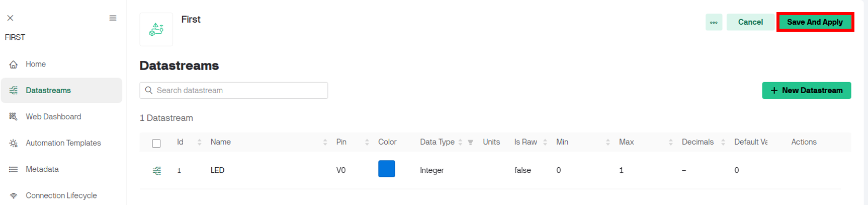This screenshot has width=868, height=205.
Task: Sort by Name column sort arrows
Action: pos(325,143)
